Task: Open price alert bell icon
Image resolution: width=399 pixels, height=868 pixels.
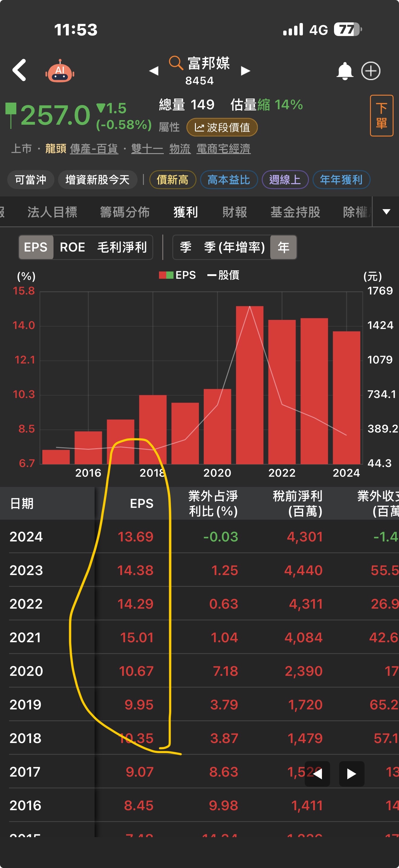Action: [x=345, y=71]
